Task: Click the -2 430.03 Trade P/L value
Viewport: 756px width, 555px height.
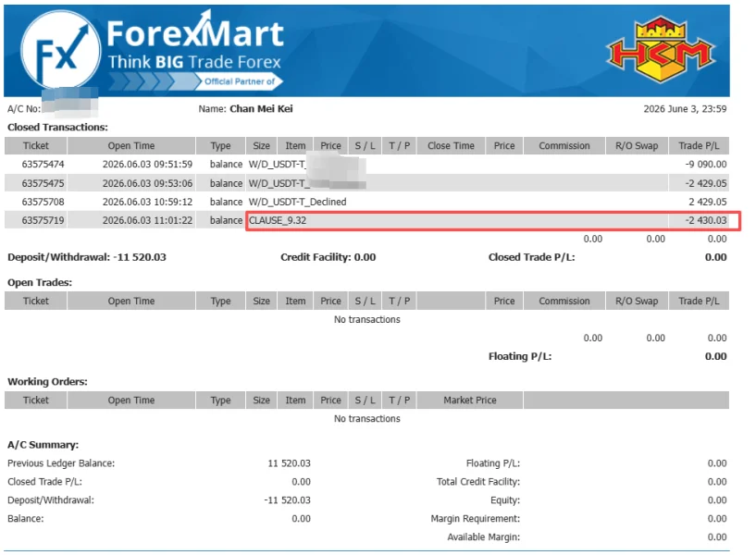Action: (x=706, y=220)
